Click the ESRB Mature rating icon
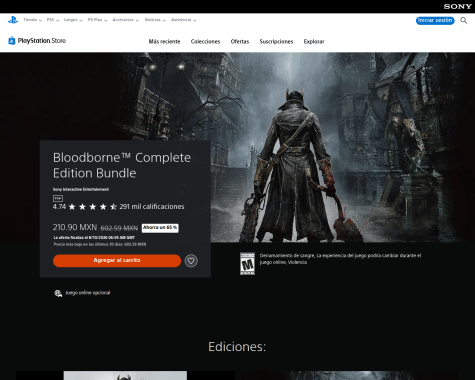This screenshot has width=475, height=380. click(247, 264)
